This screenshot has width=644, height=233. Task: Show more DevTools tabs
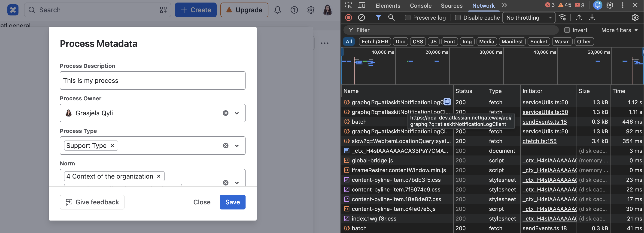pos(504,5)
